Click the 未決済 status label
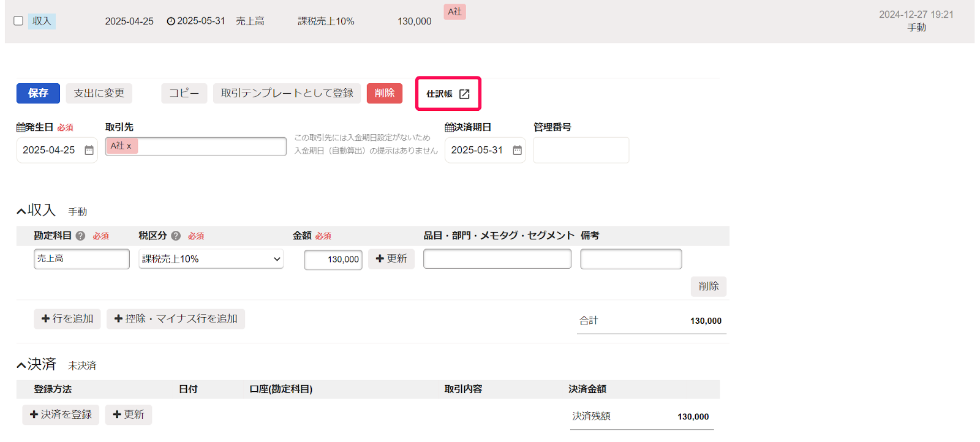980x442 pixels. click(x=82, y=365)
